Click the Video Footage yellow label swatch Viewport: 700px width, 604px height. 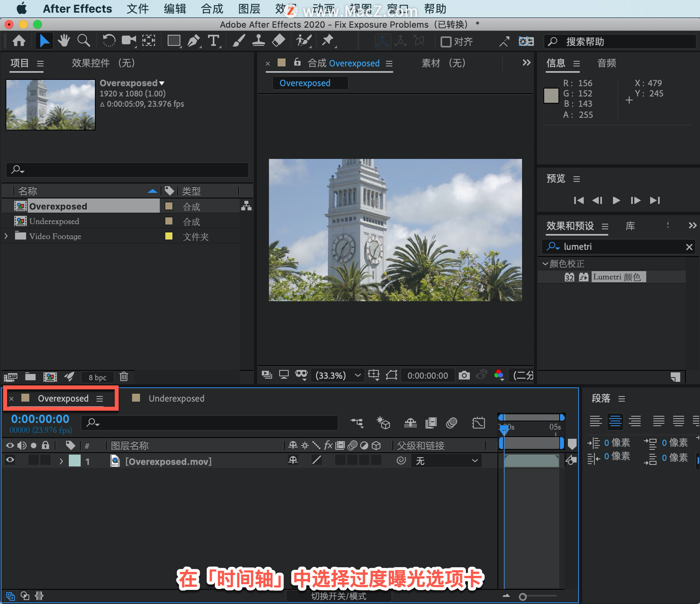(x=169, y=236)
